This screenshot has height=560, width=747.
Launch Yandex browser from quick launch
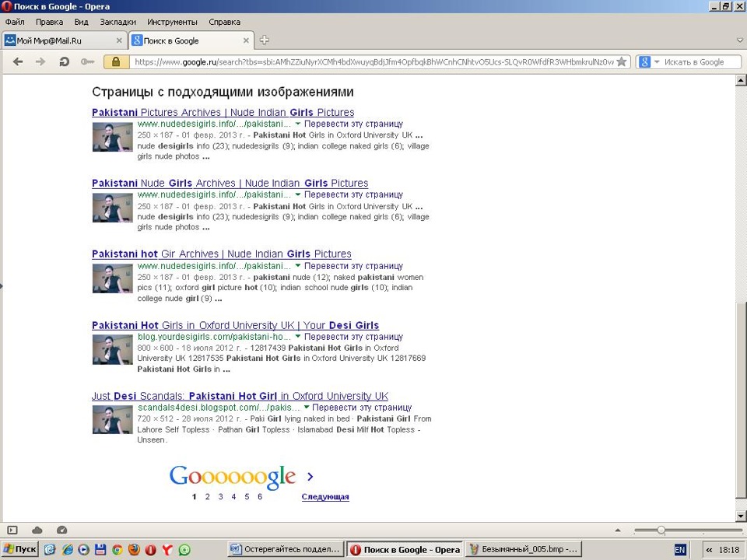167,550
